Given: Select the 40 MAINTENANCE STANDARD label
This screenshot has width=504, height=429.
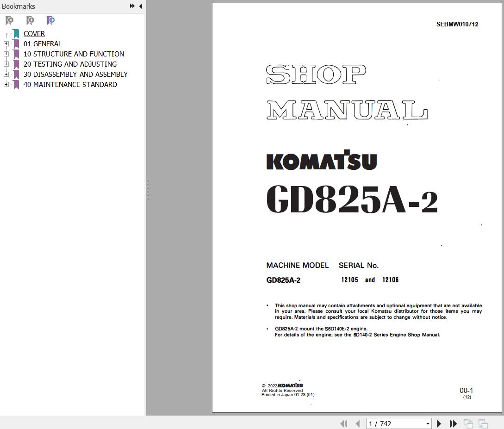Looking at the screenshot, I should [x=70, y=85].
